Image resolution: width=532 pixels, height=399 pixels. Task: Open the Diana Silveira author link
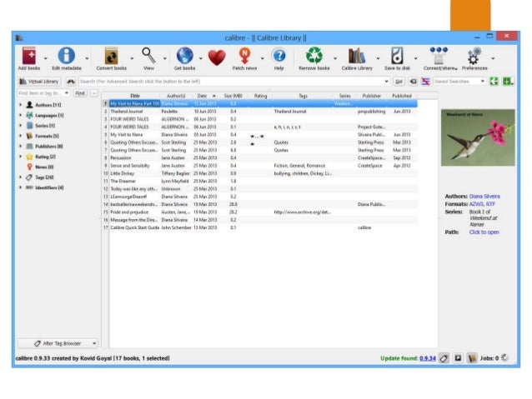click(484, 197)
